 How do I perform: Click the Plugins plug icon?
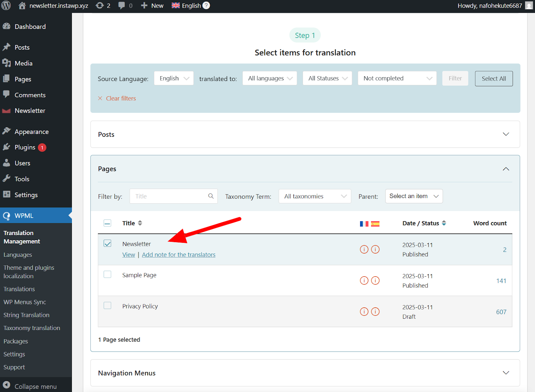pos(6,147)
